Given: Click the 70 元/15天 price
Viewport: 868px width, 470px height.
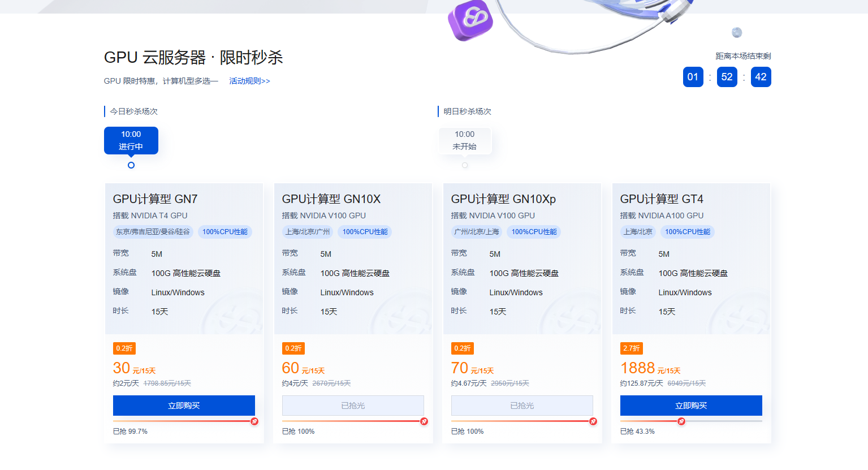Looking at the screenshot, I should tap(473, 368).
